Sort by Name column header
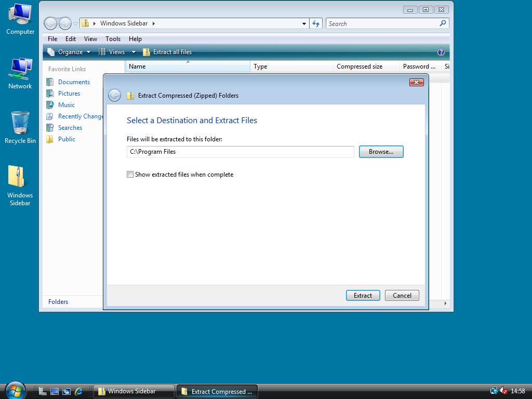 [x=188, y=66]
